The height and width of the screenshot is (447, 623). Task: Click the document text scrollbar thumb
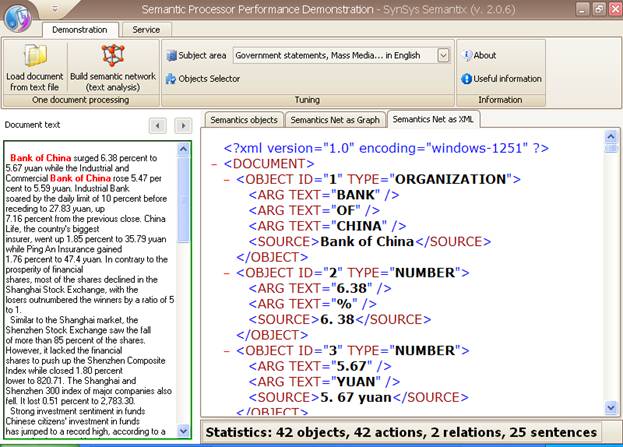pos(183,199)
